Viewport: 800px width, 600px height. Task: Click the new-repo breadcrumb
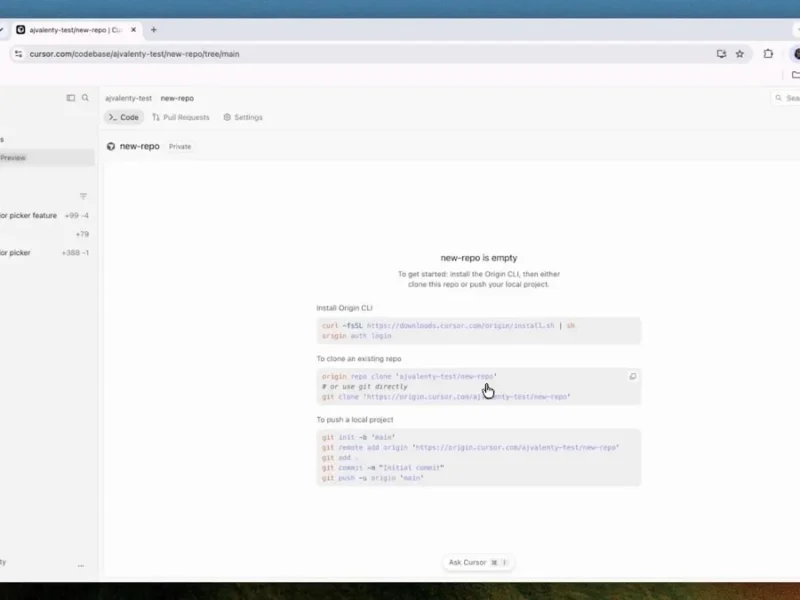(177, 98)
